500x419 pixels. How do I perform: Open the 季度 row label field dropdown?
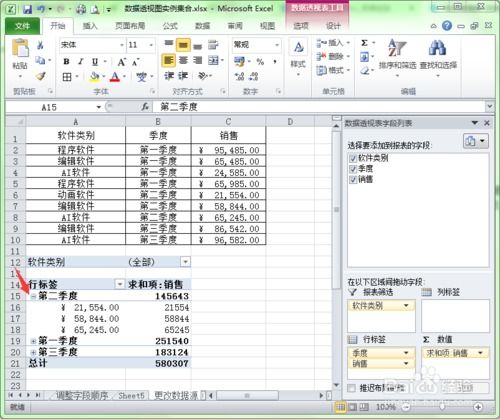click(x=406, y=353)
